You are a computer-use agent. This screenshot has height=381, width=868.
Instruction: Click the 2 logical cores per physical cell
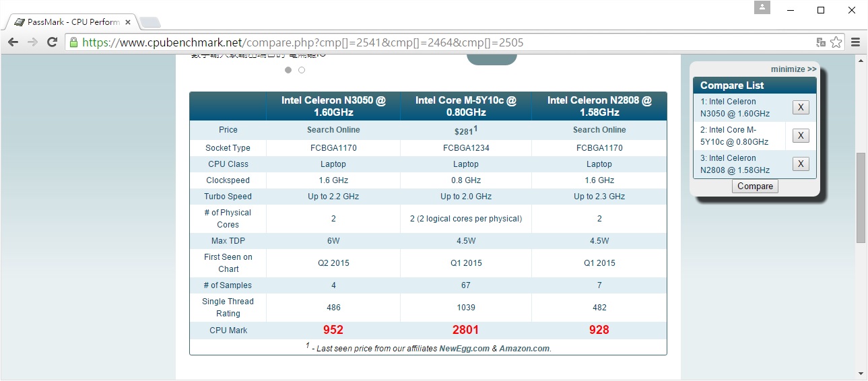(466, 219)
